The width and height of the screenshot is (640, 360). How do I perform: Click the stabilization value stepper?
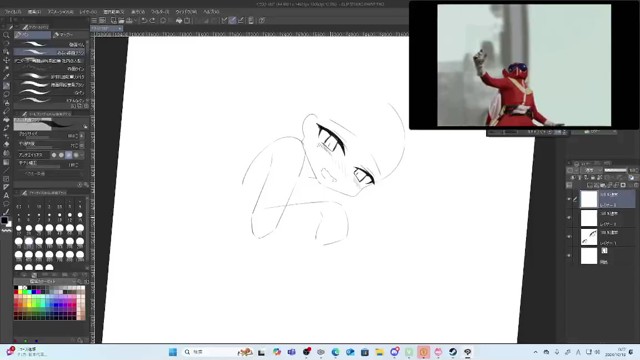point(76,165)
